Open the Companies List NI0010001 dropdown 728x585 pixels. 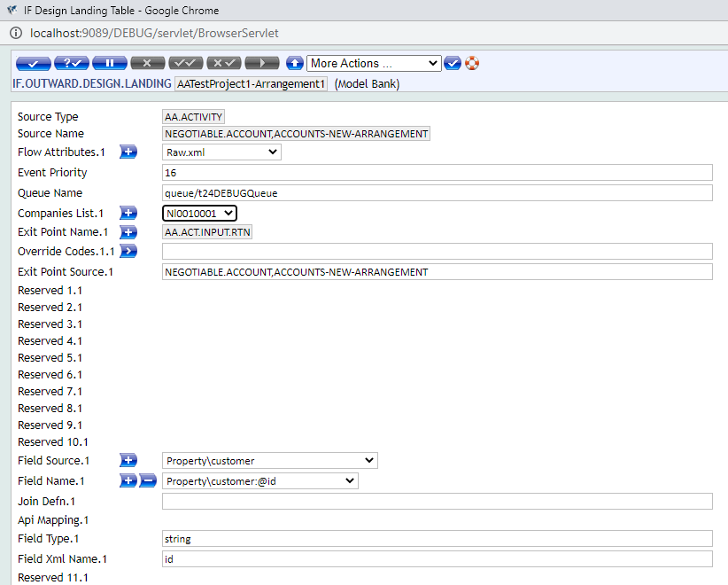tap(199, 214)
